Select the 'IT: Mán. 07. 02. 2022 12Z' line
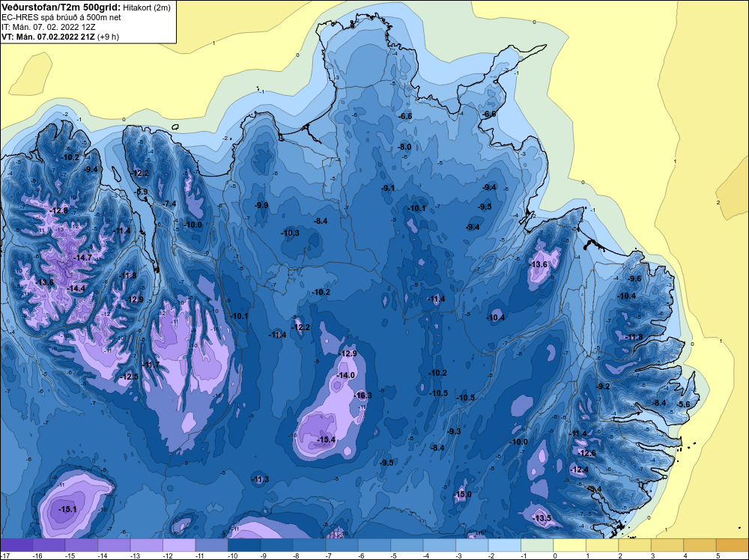Screen dimensions: 749x560 point(48,27)
